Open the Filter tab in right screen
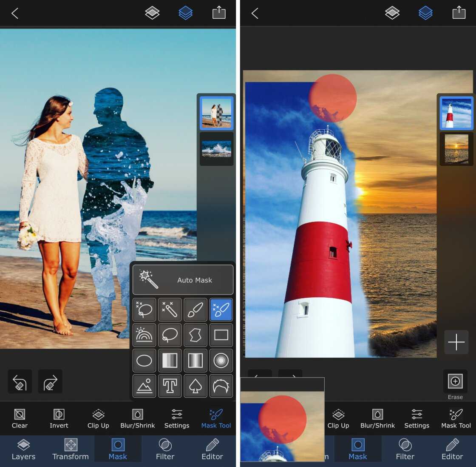The height and width of the screenshot is (467, 476). pos(405,450)
